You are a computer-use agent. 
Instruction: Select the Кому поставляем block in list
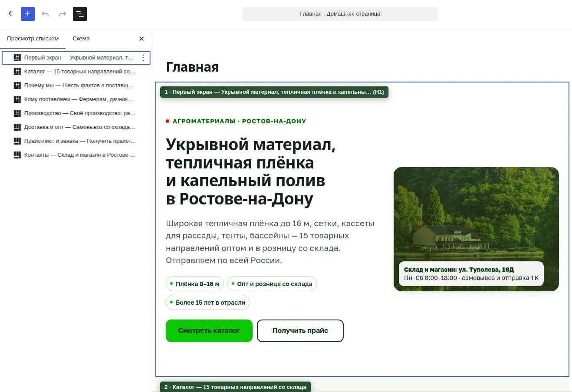pos(76,99)
